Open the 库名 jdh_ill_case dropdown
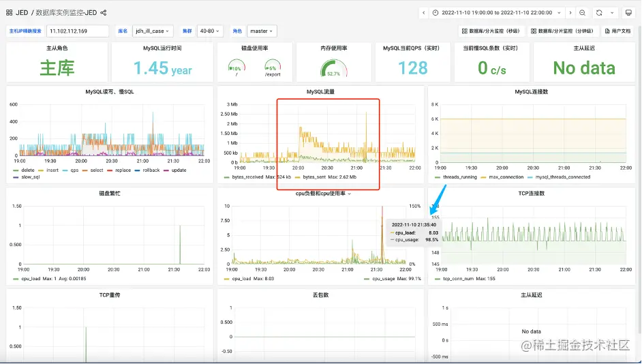This screenshot has height=364, width=642. (x=153, y=31)
